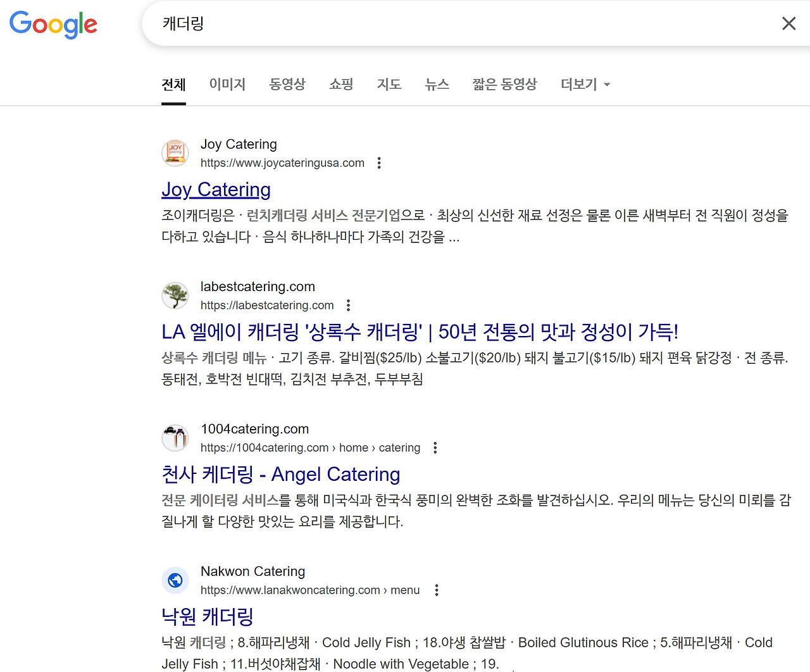Switch to the 뉴스 tab
Image resolution: width=810 pixels, height=672 pixels.
click(x=437, y=84)
